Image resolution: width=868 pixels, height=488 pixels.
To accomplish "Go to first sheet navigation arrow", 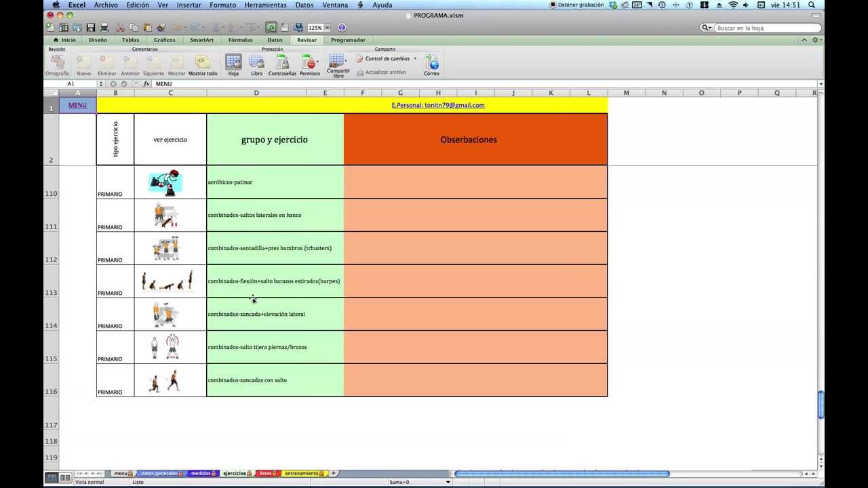I will (x=79, y=473).
